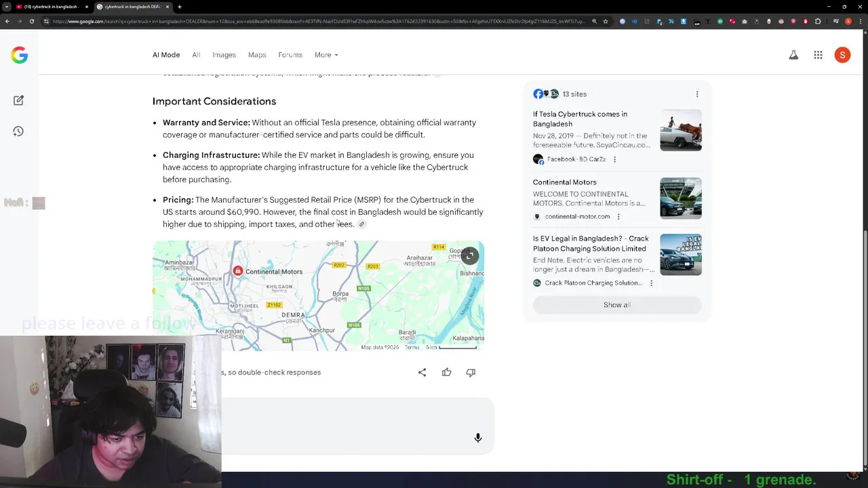Image resolution: width=868 pixels, height=488 pixels.
Task: Reload the page
Action: point(31,21)
